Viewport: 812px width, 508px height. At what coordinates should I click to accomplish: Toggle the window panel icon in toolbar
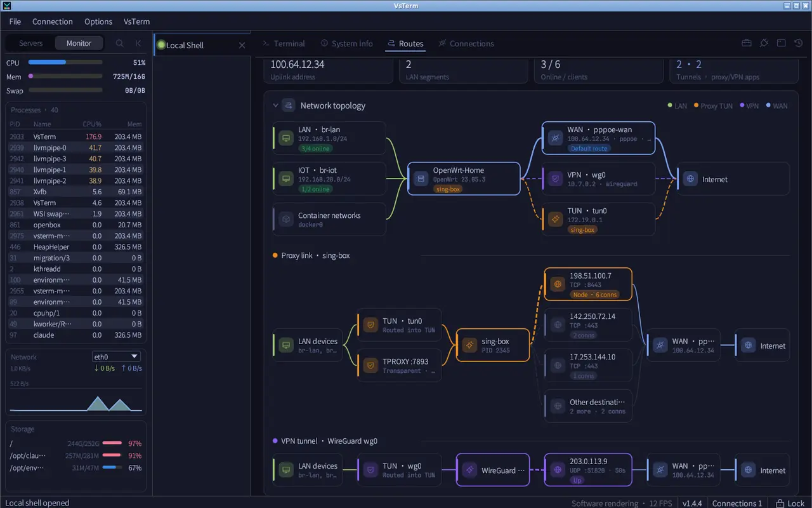pyautogui.click(x=782, y=43)
